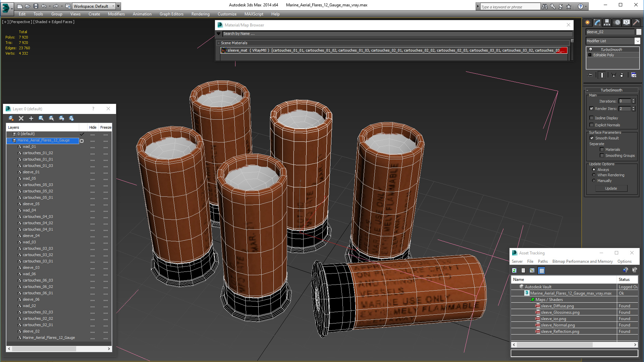Click the Perspective viewport label
Viewport: 644px width, 362px height.
[x=21, y=22]
